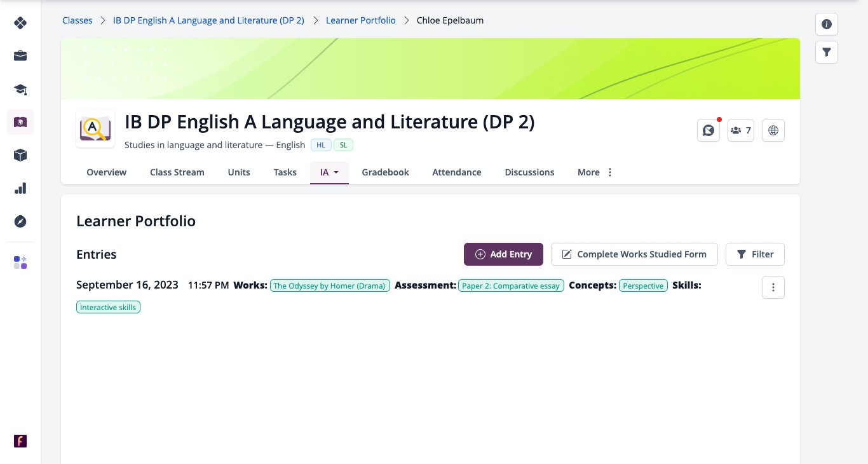The width and height of the screenshot is (868, 464).
Task: Expand the IA tab dropdown
Action: point(329,172)
